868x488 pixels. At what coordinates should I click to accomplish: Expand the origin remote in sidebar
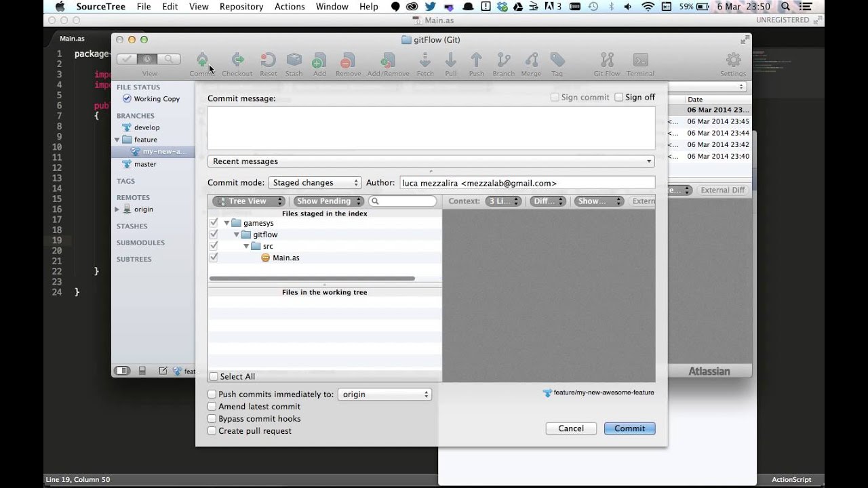(117, 209)
